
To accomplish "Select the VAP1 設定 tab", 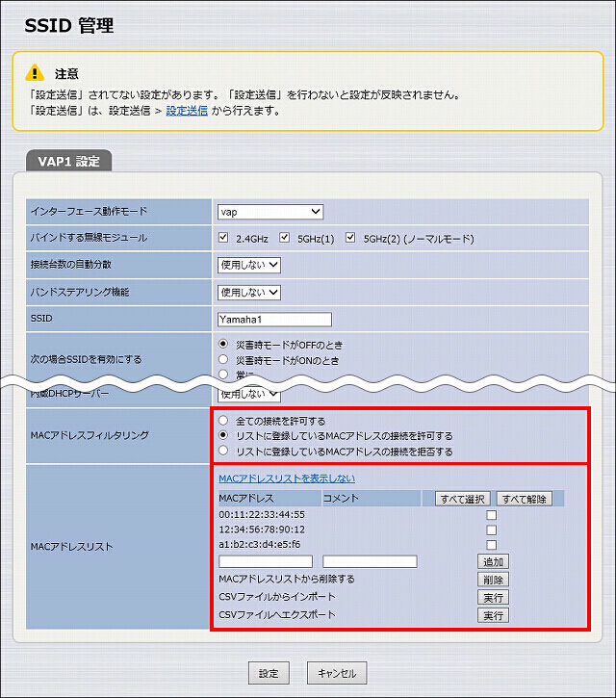I will [x=69, y=161].
